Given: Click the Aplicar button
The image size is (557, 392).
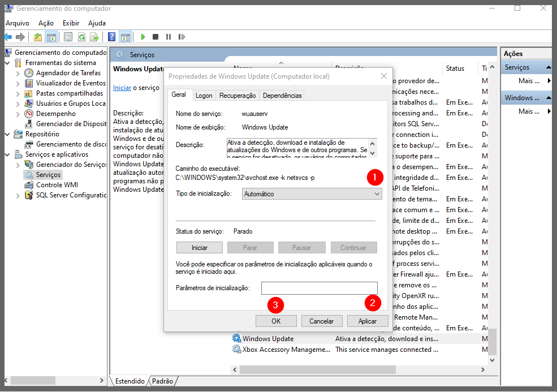Looking at the screenshot, I should (368, 321).
